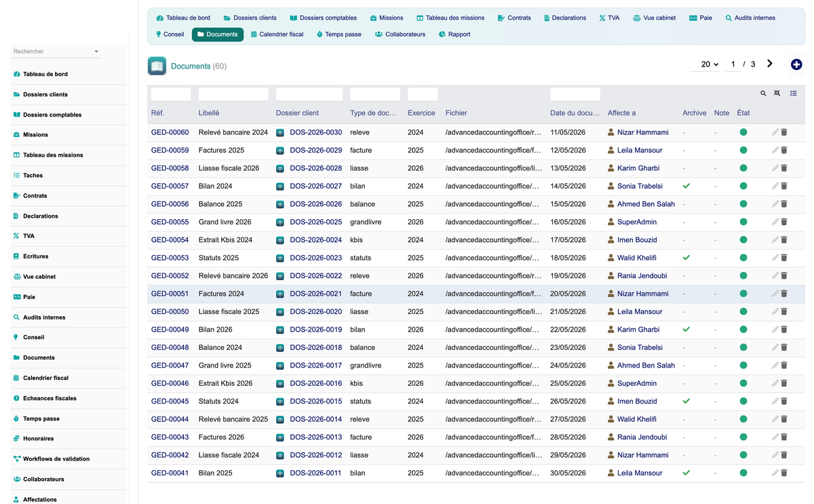The image size is (814, 504).
Task: Sort by the Libellé column header
Action: (209, 113)
